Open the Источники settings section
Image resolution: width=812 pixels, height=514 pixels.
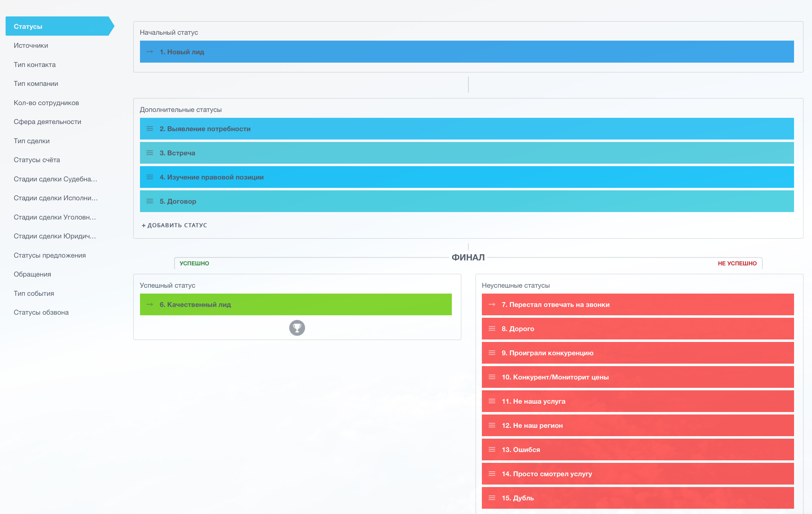tap(31, 46)
